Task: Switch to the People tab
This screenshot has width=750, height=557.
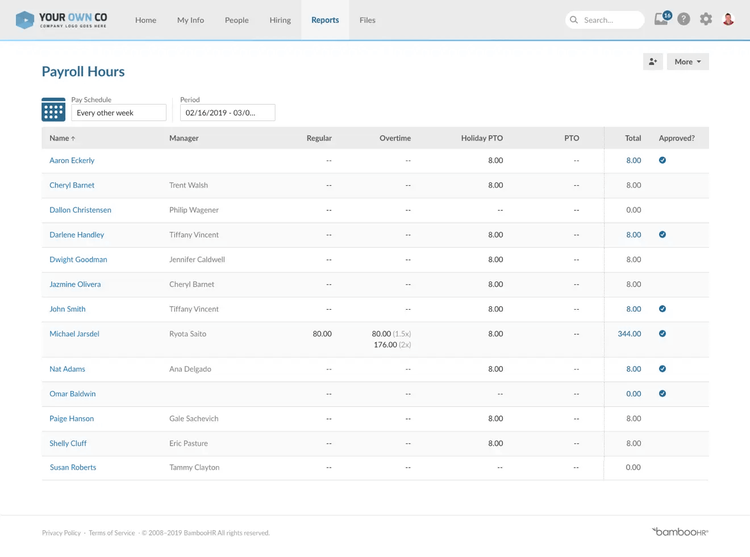Action: coord(236,20)
